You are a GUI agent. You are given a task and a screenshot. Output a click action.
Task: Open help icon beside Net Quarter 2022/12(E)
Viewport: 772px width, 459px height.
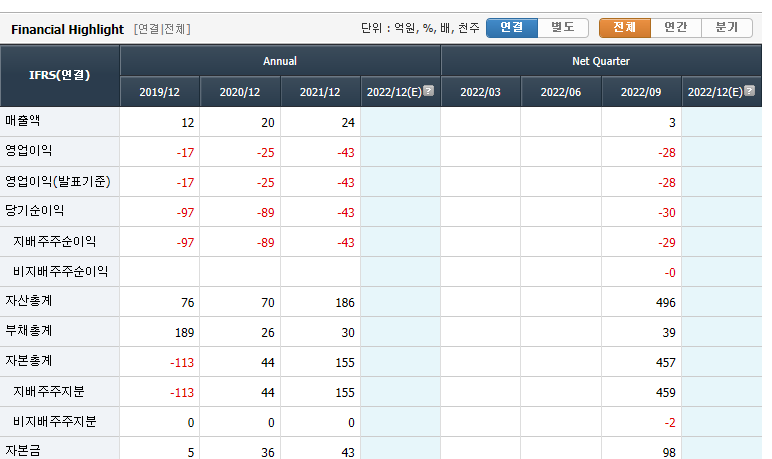749,91
